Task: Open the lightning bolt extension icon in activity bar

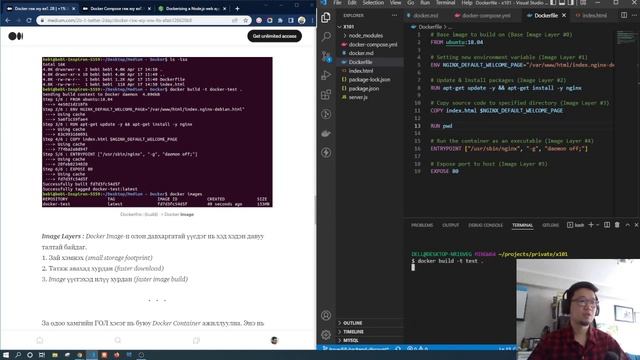Action: click(x=326, y=153)
